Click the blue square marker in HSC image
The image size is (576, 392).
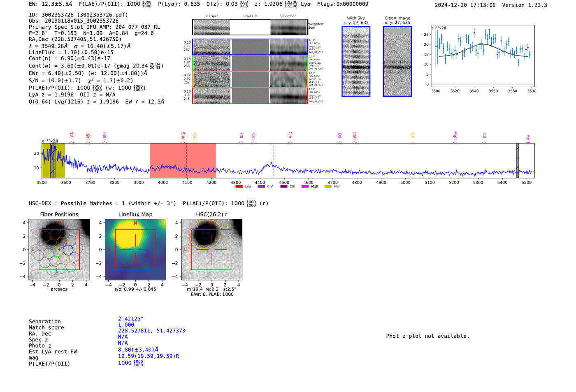[x=205, y=234]
